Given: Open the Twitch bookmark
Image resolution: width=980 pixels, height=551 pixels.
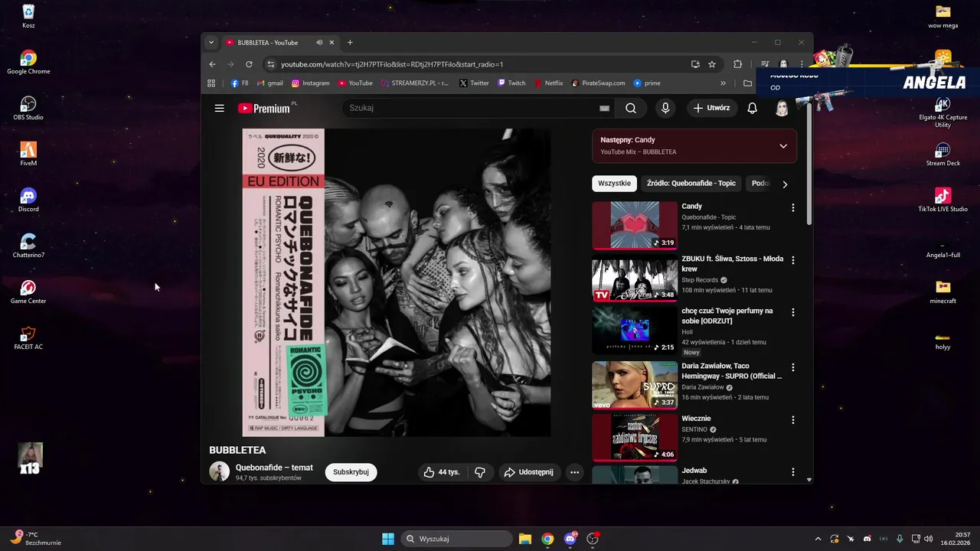Looking at the screenshot, I should click(x=511, y=83).
